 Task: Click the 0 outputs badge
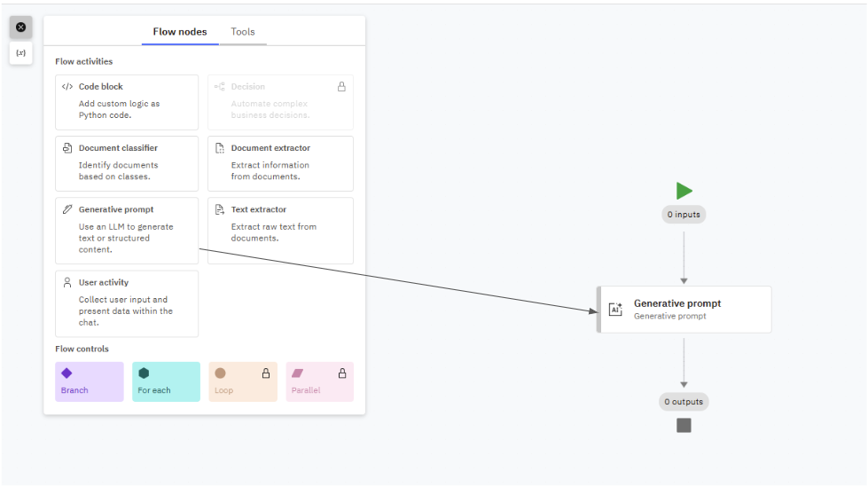[x=684, y=402]
